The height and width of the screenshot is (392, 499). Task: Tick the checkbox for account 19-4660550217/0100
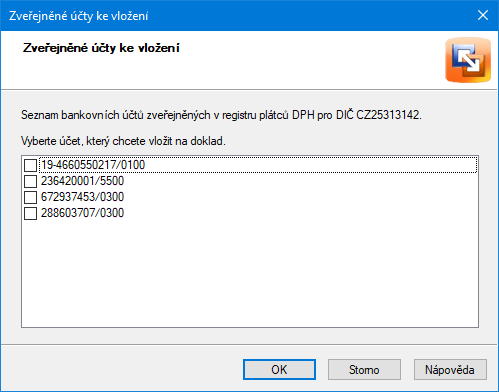[x=30, y=165]
